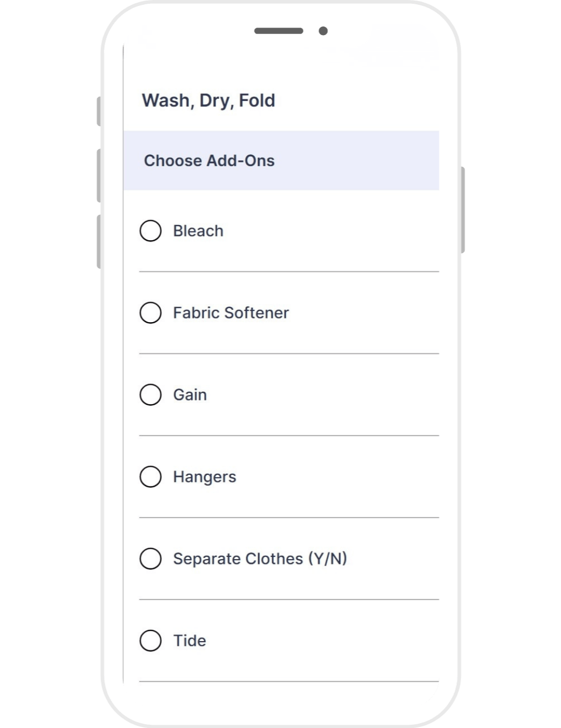Tap the Fabric Softener label text
Image resolution: width=561 pixels, height=728 pixels.
[231, 313]
